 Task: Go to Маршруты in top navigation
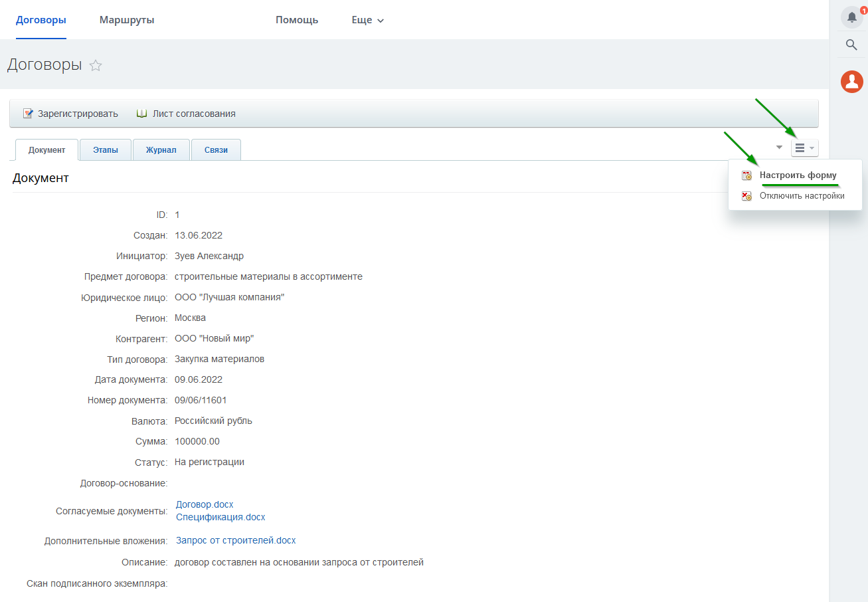(127, 20)
